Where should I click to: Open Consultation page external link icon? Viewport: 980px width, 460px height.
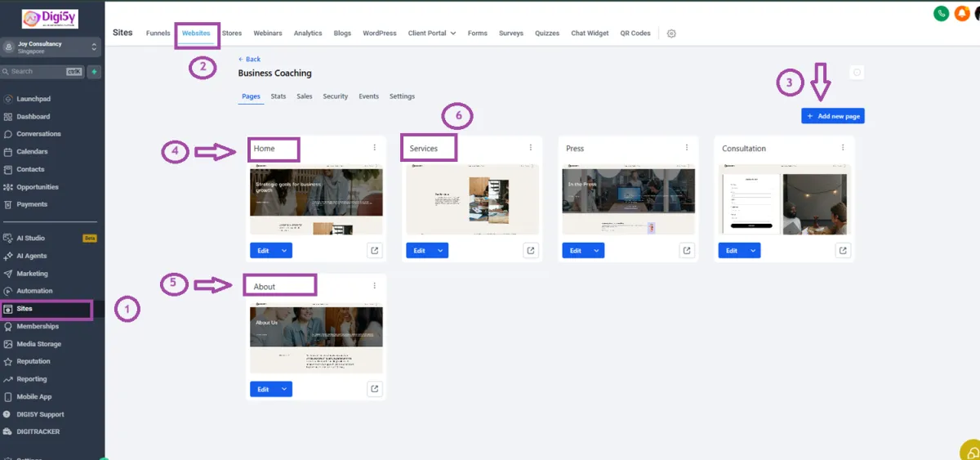tap(843, 250)
